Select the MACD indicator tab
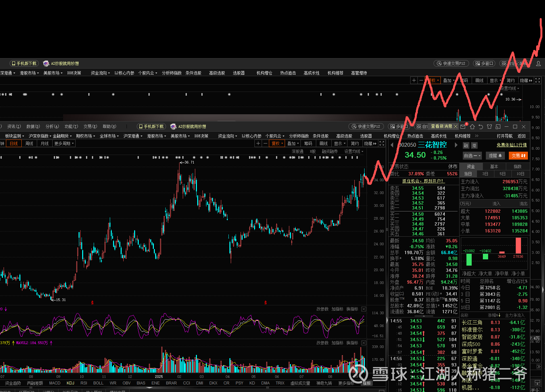 pyautogui.click(x=55, y=383)
